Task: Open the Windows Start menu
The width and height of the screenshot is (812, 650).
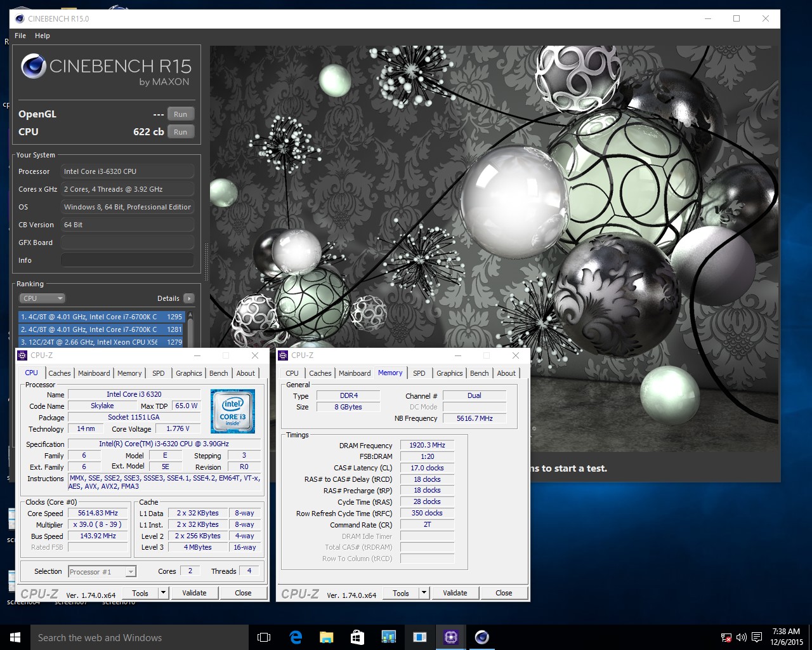Action: click(15, 637)
